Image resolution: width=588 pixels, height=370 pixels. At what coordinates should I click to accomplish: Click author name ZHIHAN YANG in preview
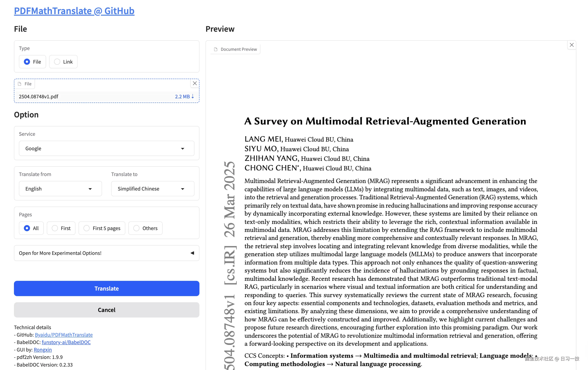coord(271,158)
